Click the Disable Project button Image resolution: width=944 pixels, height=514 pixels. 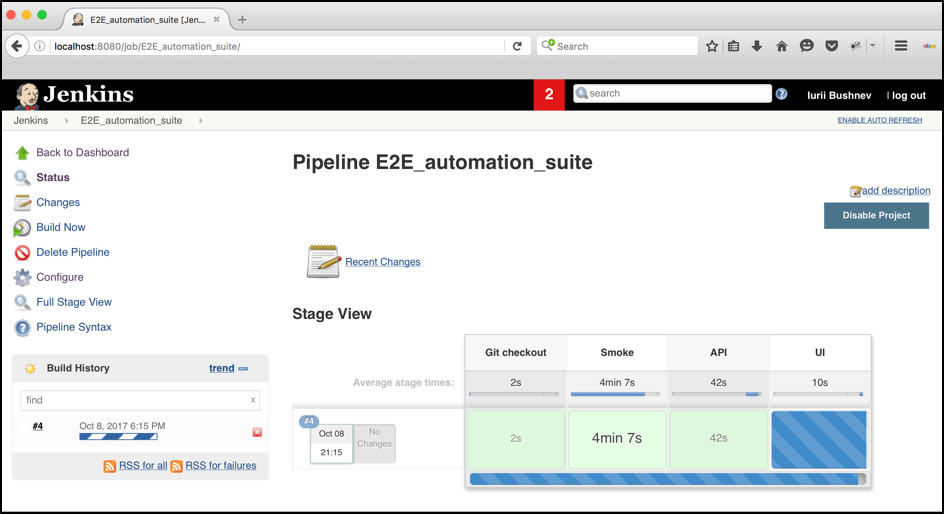click(x=876, y=215)
